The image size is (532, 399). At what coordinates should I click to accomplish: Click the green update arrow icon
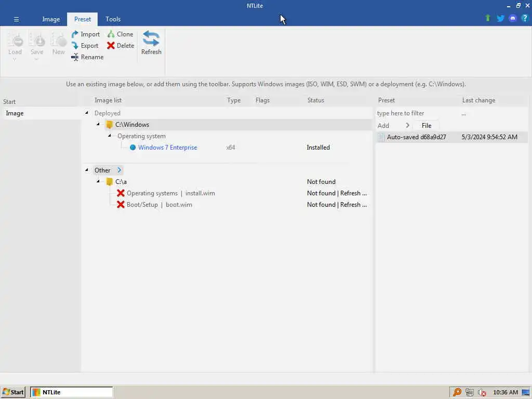point(487,18)
